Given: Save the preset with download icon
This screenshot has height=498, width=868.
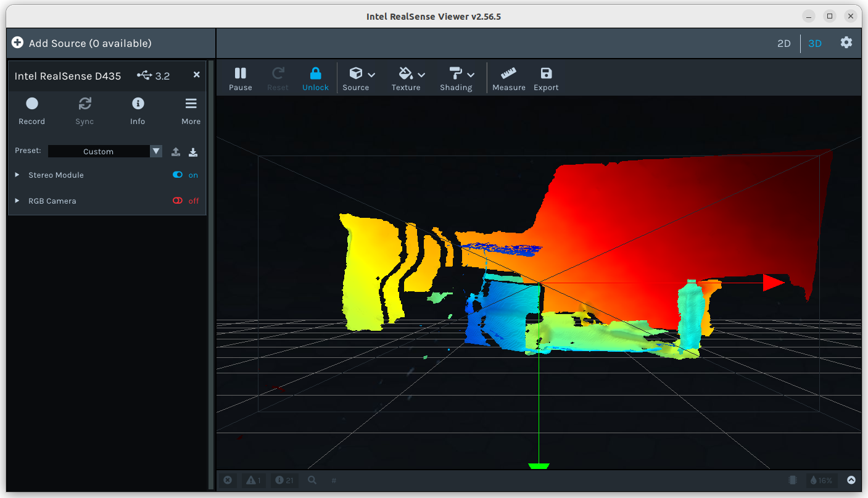Looking at the screenshot, I should (x=193, y=152).
